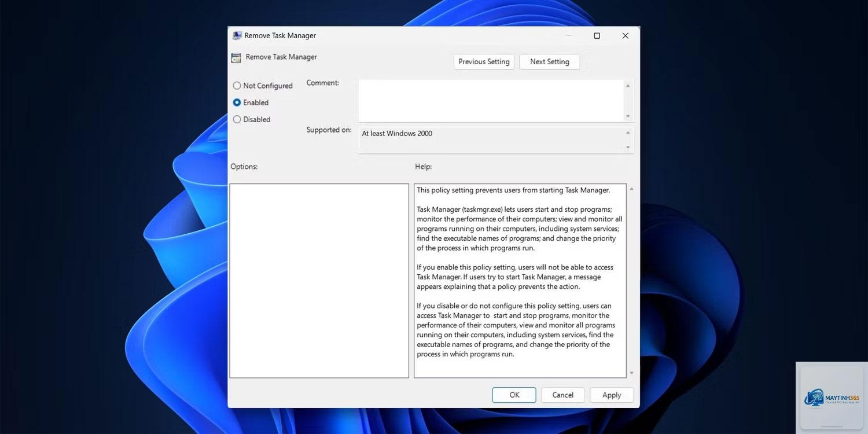The height and width of the screenshot is (434, 868).
Task: Click 'At least Windows 2000' text
Action: pos(397,134)
